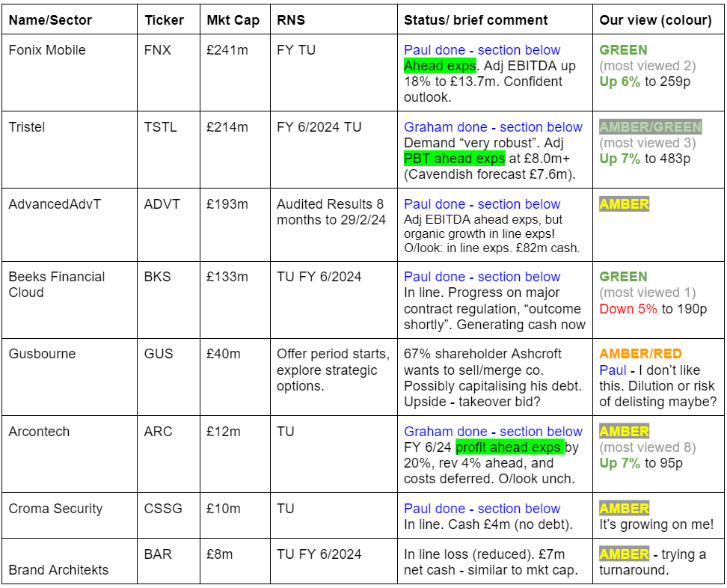Select the AMBER rating in the ADVT row

click(624, 204)
